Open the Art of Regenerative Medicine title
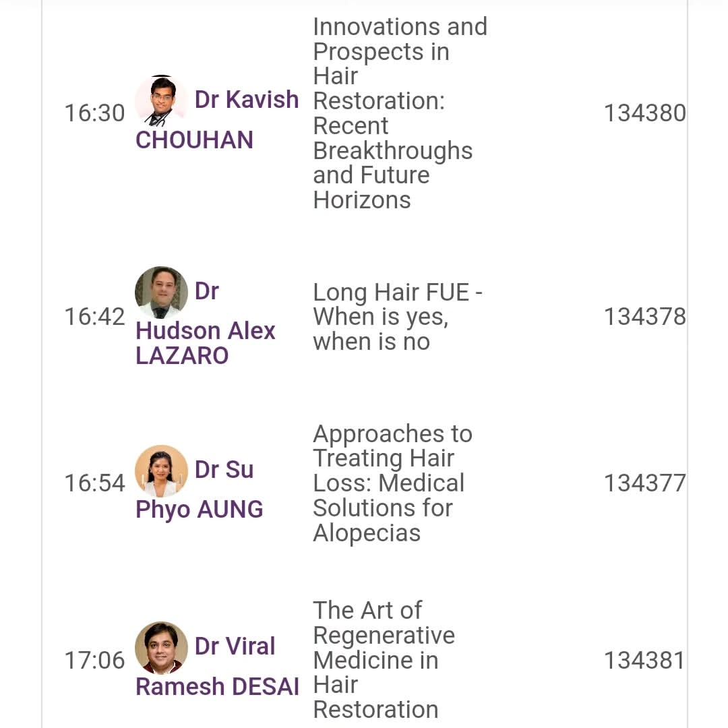This screenshot has height=728, width=728. pyautogui.click(x=384, y=660)
